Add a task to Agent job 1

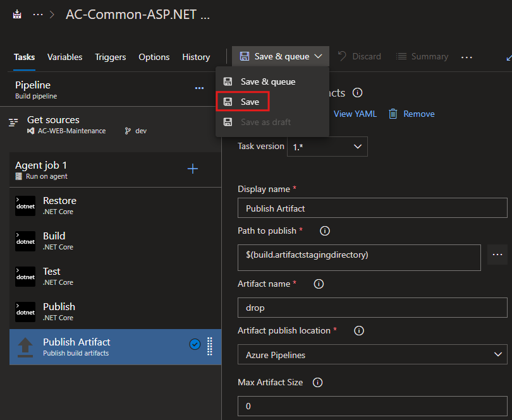[193, 169]
